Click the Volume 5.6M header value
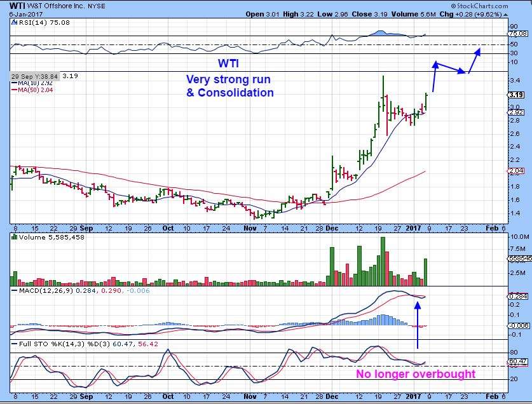This screenshot has width=532, height=404. (x=414, y=14)
